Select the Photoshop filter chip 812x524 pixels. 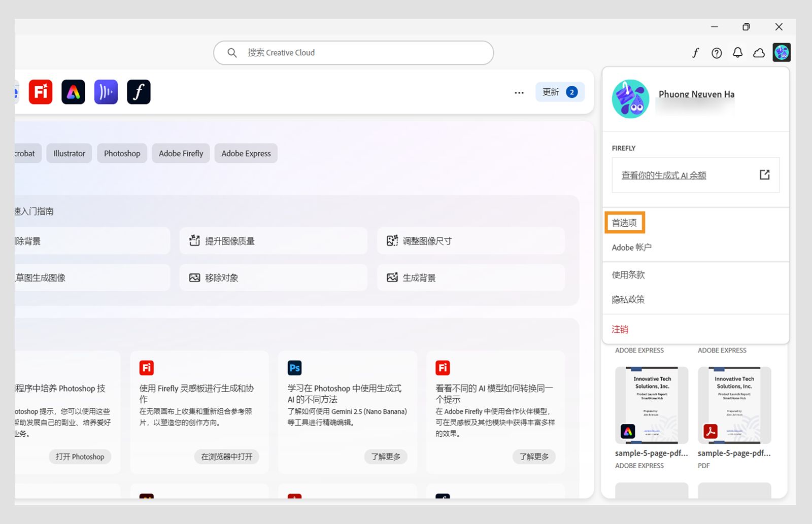pyautogui.click(x=122, y=153)
